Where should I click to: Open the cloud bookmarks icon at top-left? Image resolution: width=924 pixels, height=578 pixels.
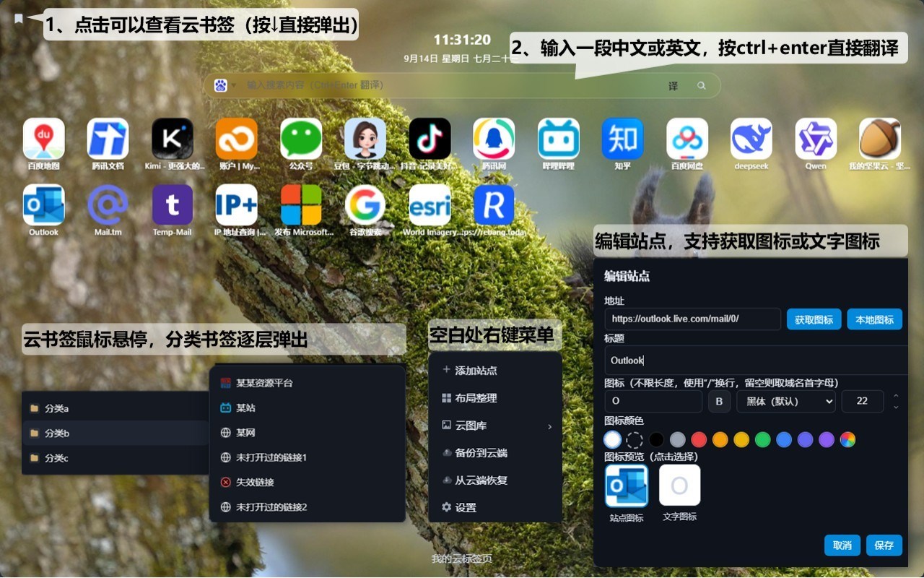[19, 19]
